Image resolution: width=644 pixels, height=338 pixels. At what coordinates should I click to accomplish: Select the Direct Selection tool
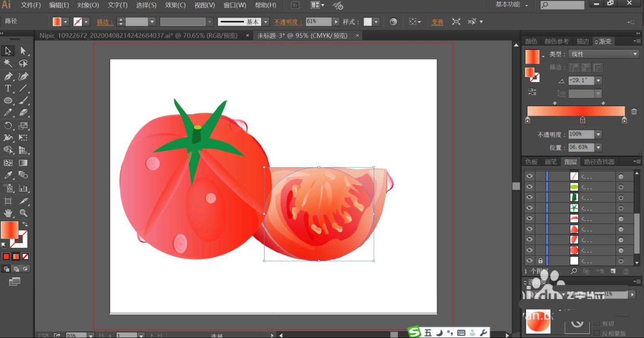coord(23,51)
